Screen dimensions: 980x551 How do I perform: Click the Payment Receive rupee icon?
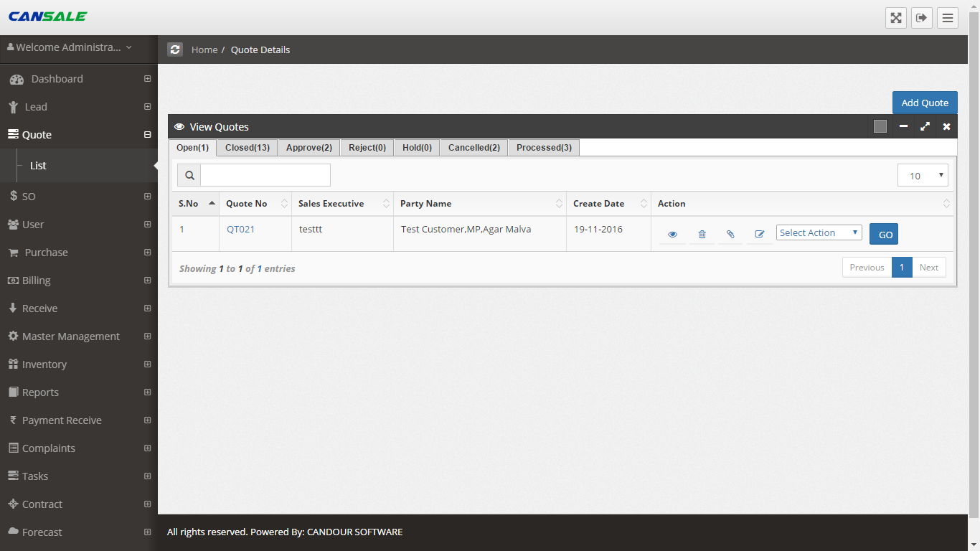click(x=13, y=420)
